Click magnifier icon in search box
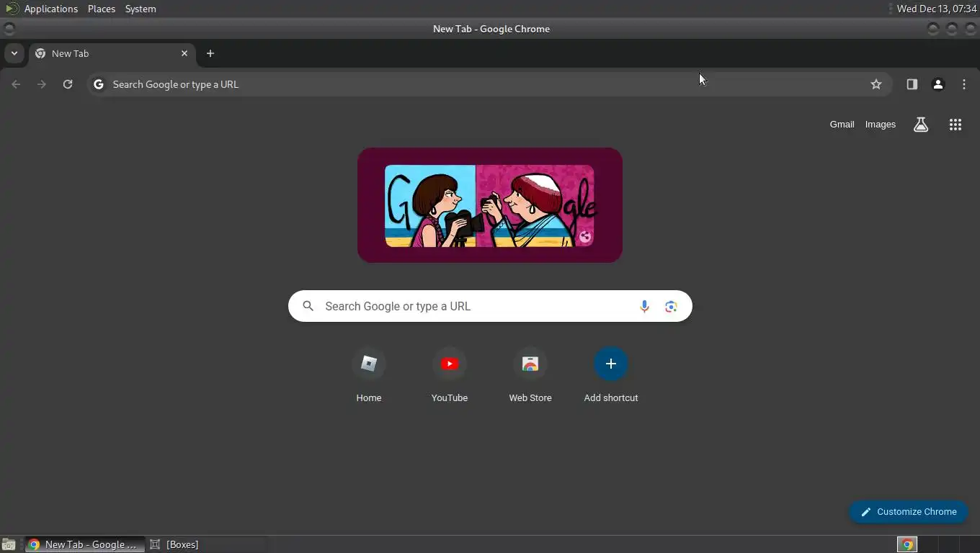 tap(308, 306)
